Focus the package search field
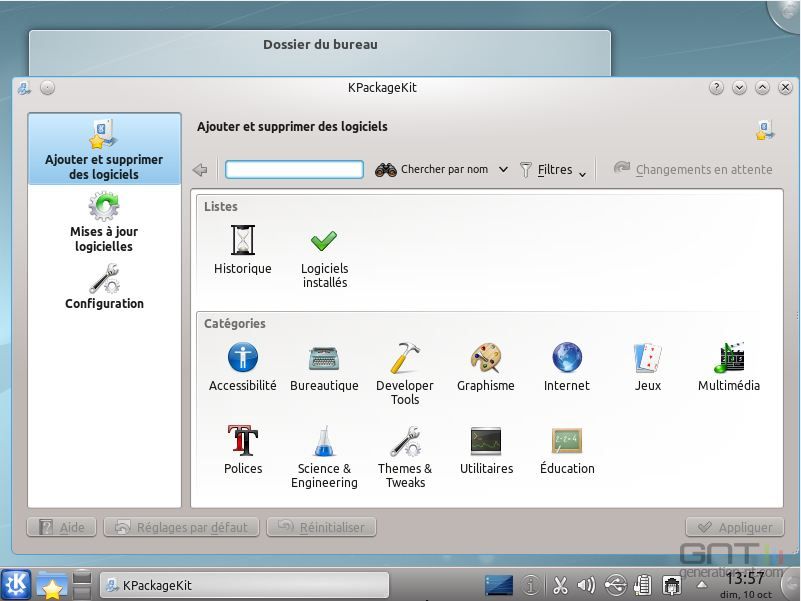Viewport: 801px width, 601px height. click(294, 169)
